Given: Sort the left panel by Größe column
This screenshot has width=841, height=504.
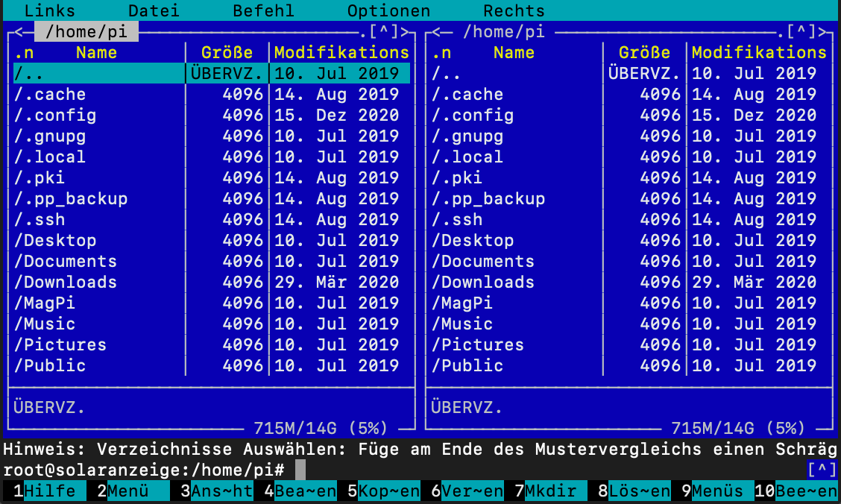Looking at the screenshot, I should (x=227, y=53).
